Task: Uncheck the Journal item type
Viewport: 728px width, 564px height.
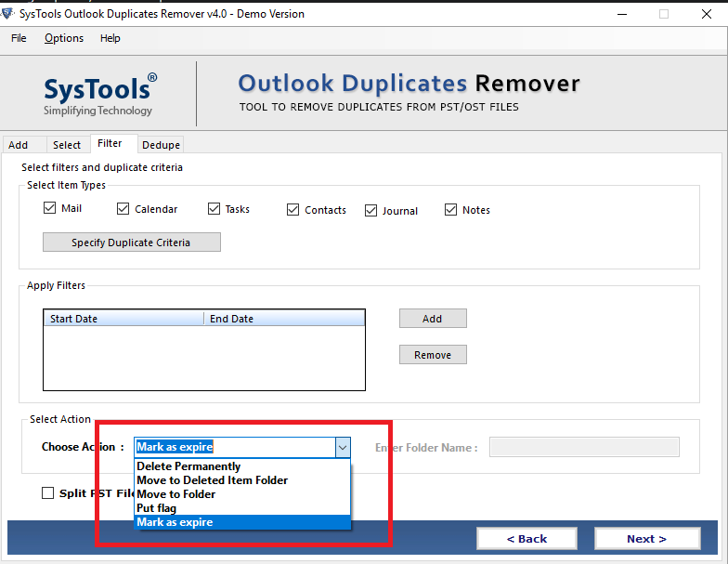Action: point(371,210)
